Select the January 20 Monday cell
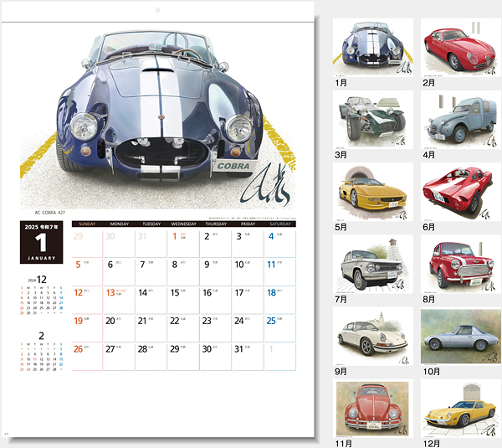 (x=120, y=329)
